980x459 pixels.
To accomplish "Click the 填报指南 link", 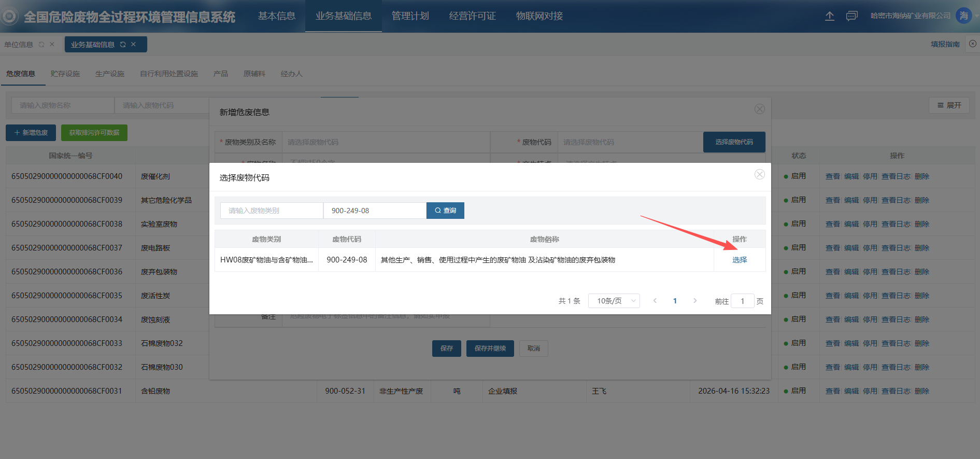I will [945, 45].
